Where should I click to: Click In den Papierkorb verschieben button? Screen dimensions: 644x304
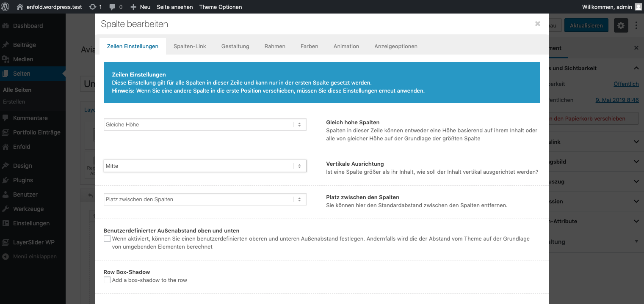593,119
